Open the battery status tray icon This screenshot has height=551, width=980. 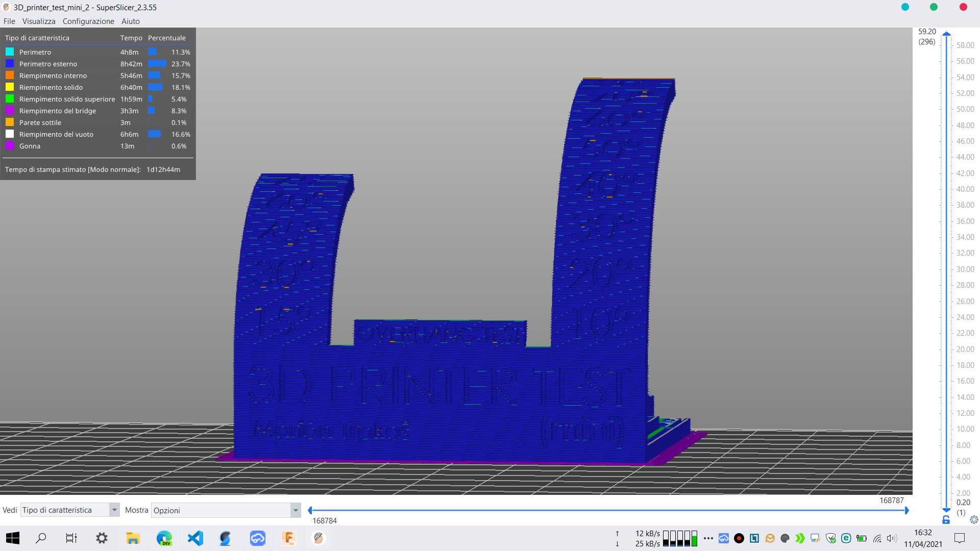862,538
